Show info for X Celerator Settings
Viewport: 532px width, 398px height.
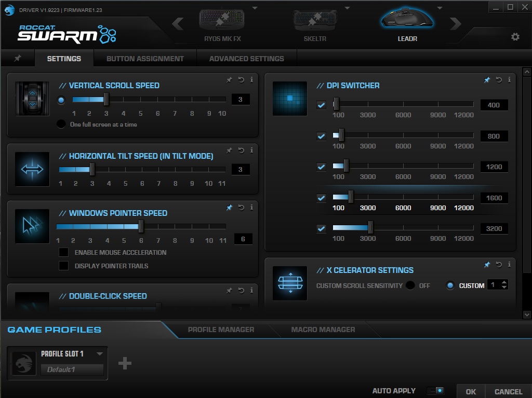[509, 265]
